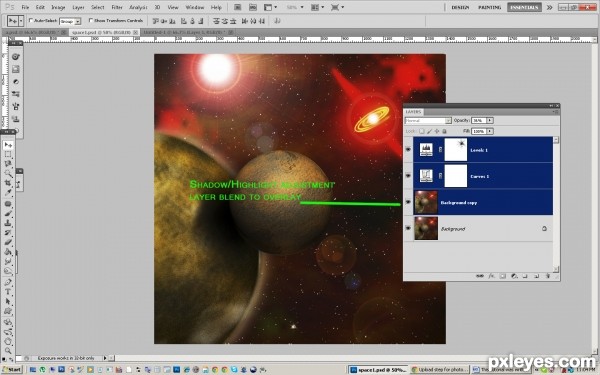Select the Horizontal Type tool
This screenshot has height=375, width=600.
pyautogui.click(x=8, y=292)
